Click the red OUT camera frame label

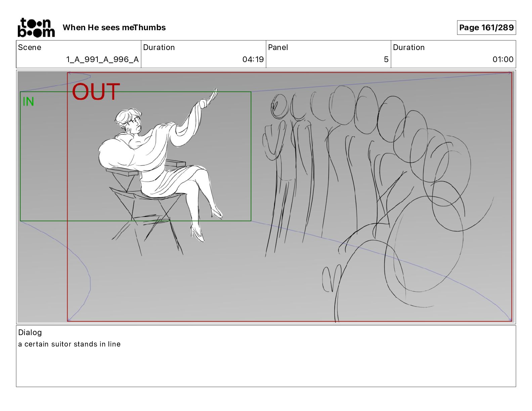click(x=96, y=92)
